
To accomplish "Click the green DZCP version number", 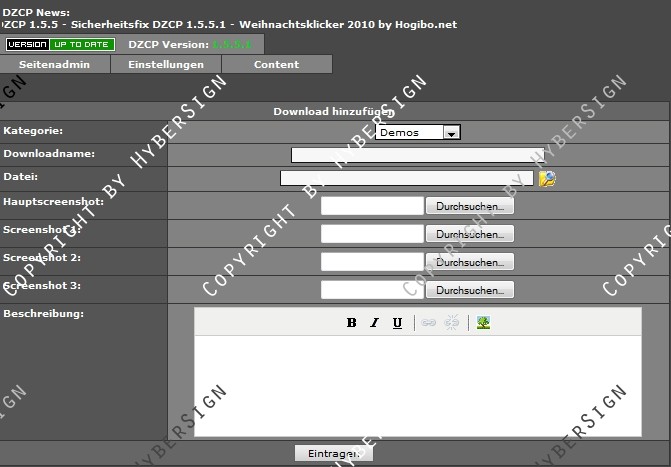I will 232,45.
